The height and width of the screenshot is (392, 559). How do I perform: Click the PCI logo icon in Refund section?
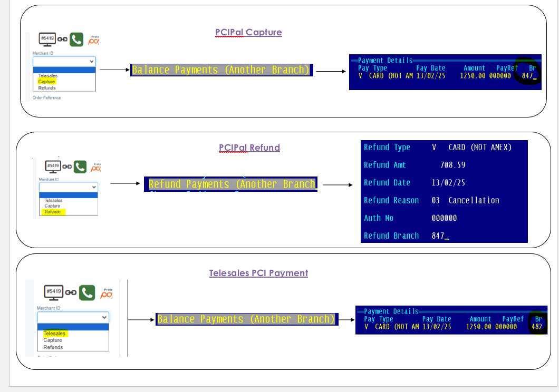[x=95, y=168]
